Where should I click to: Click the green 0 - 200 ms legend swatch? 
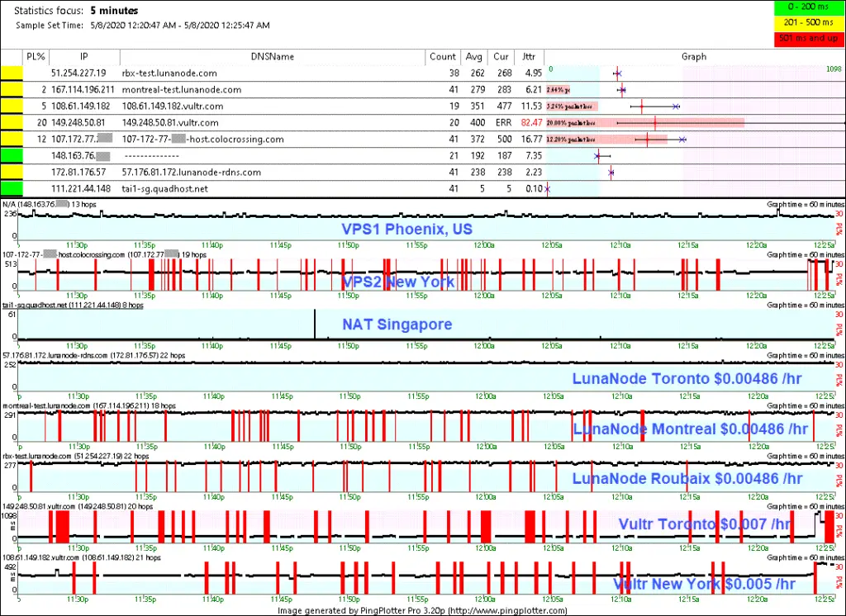pyautogui.click(x=808, y=7)
